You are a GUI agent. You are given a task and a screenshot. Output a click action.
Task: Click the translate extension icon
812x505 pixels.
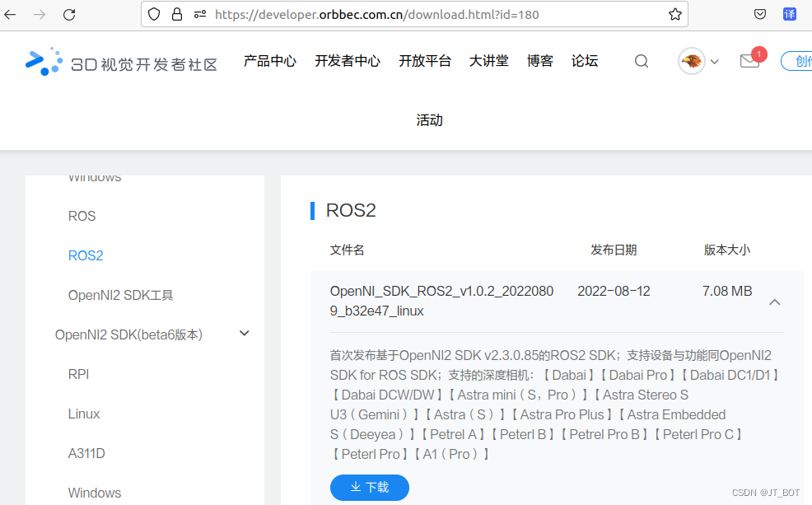click(789, 14)
